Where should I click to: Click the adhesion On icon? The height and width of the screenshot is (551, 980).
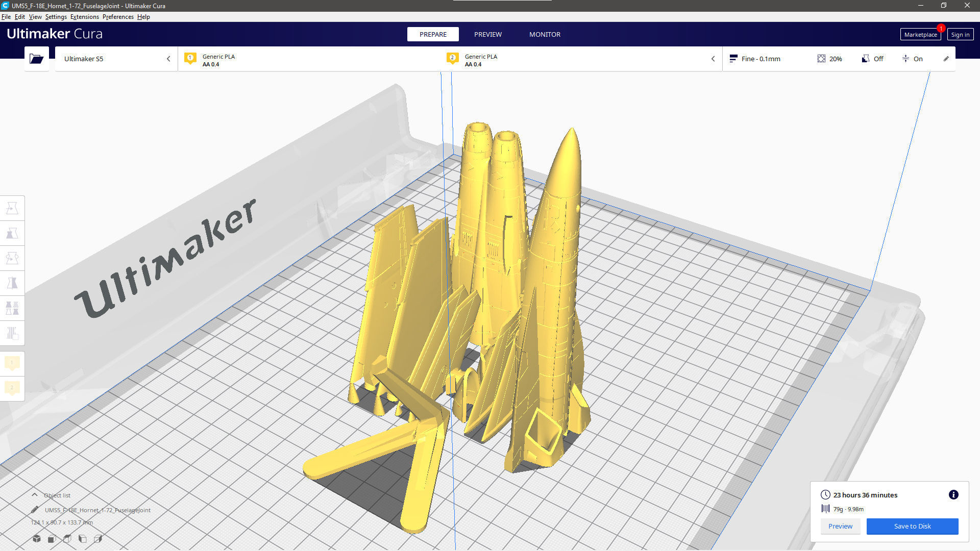pos(905,59)
